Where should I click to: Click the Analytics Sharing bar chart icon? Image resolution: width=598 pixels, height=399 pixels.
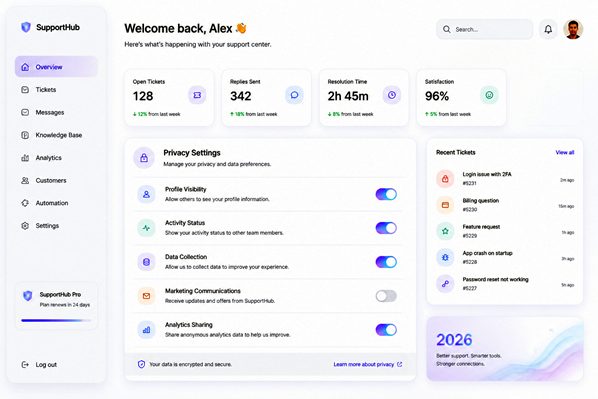(x=146, y=330)
